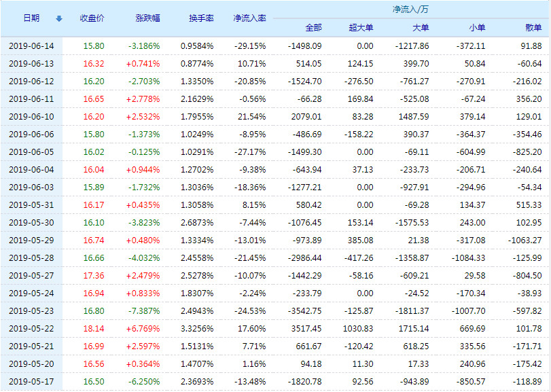Viewport: 551px width, 392px height.
Task: Select the 2019-06-14 date row
Action: (31, 46)
